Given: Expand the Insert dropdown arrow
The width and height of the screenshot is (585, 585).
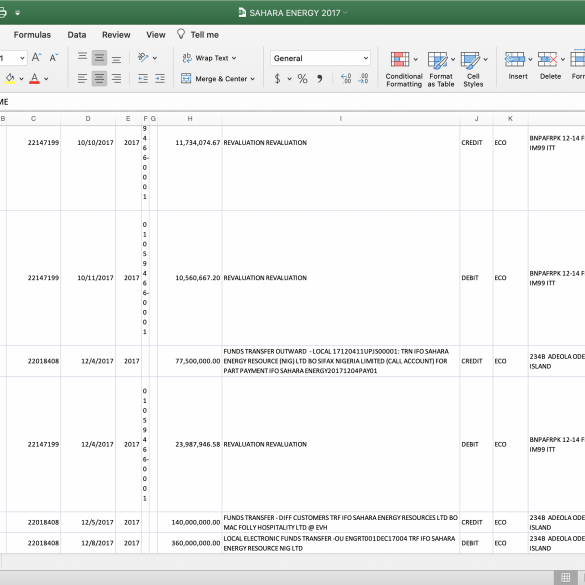Looking at the screenshot, I should pyautogui.click(x=530, y=59).
